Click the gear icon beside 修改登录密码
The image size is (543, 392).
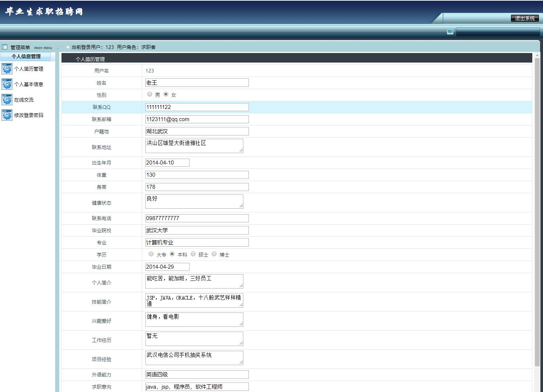coord(7,115)
